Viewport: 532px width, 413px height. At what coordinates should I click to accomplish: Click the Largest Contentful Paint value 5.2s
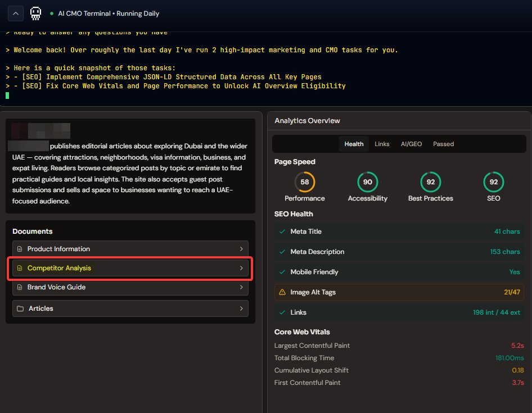[517, 346]
